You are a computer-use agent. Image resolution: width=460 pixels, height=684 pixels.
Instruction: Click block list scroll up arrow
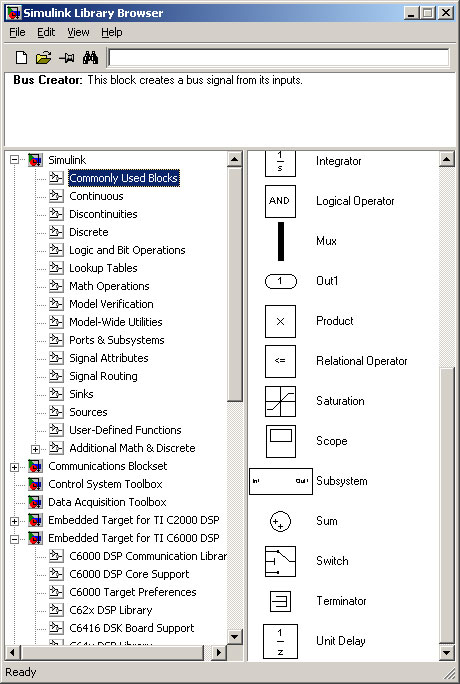click(x=446, y=159)
